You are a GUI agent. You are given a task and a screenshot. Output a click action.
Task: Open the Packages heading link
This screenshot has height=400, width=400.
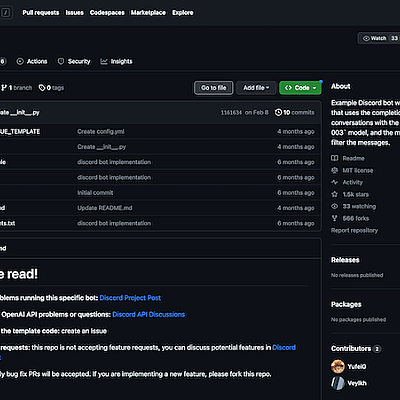click(346, 304)
